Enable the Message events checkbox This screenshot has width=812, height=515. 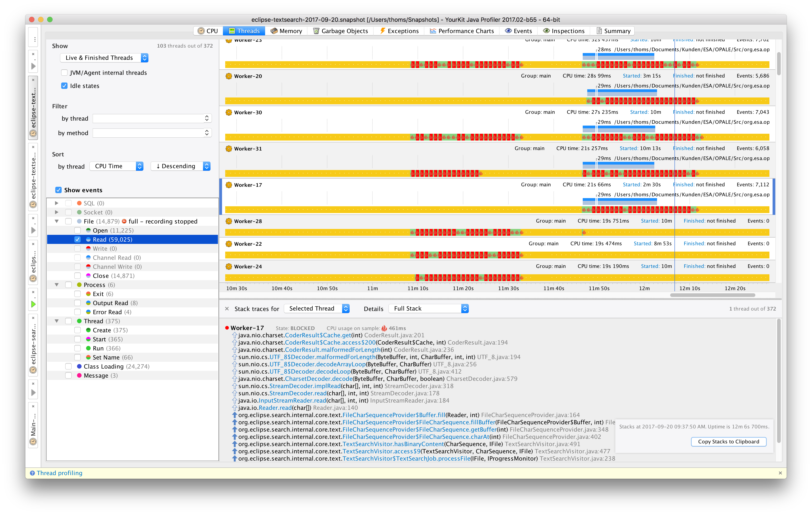(x=68, y=376)
